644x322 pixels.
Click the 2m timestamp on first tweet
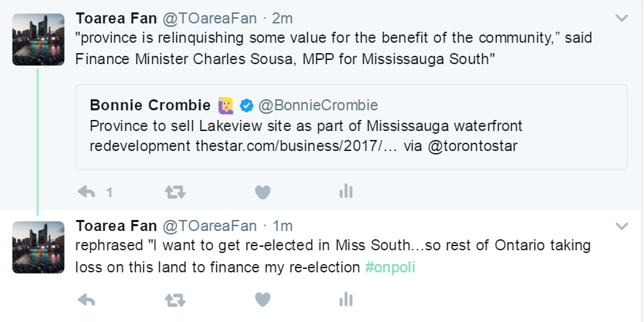point(282,18)
